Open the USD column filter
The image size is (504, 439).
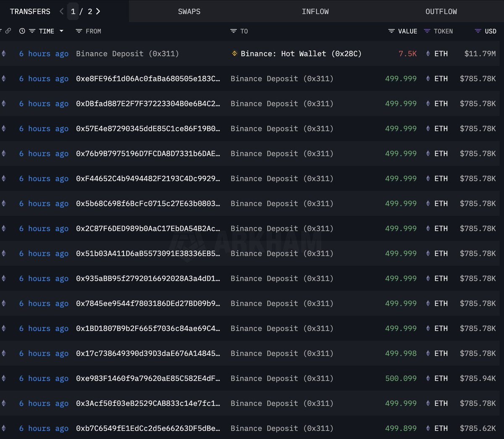(x=477, y=31)
